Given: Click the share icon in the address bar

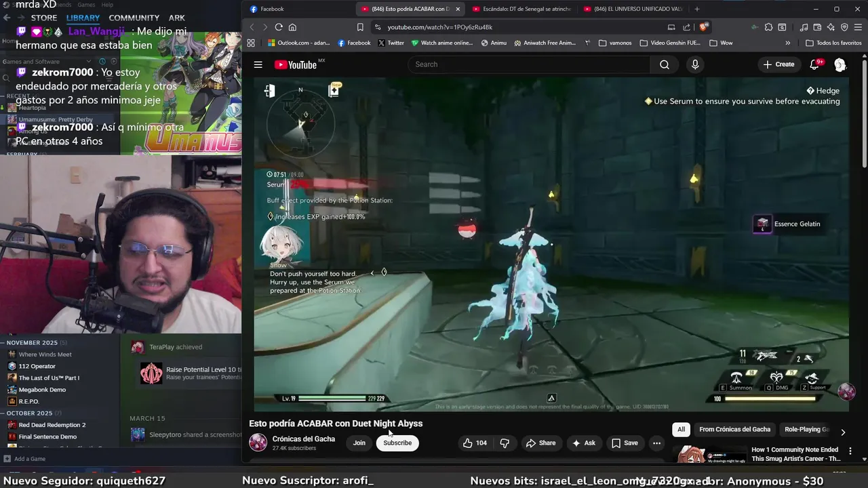Looking at the screenshot, I should coord(686,27).
